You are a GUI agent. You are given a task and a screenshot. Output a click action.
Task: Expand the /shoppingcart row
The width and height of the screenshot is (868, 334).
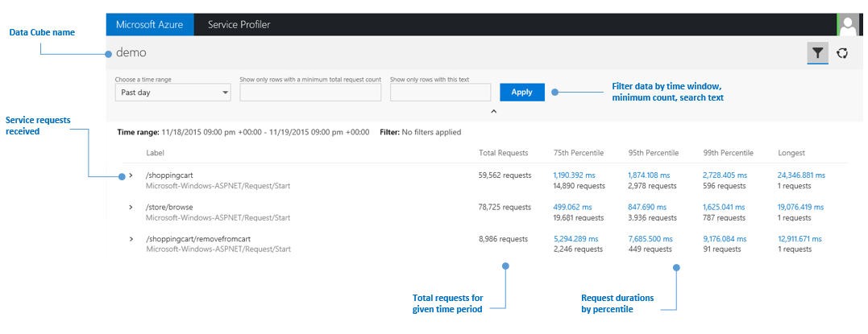click(131, 175)
